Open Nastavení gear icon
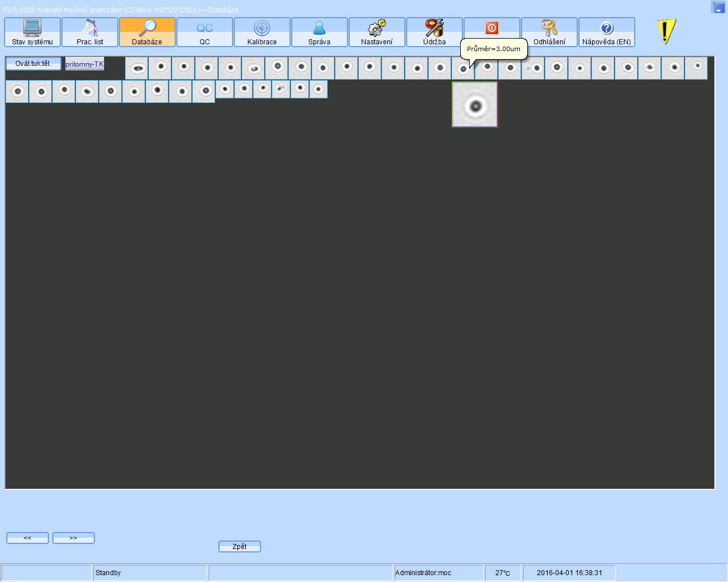728x582 pixels. point(377,32)
